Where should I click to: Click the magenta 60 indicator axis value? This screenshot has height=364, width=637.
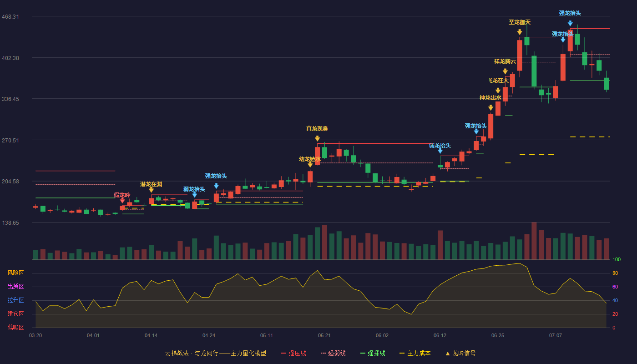[615, 287]
